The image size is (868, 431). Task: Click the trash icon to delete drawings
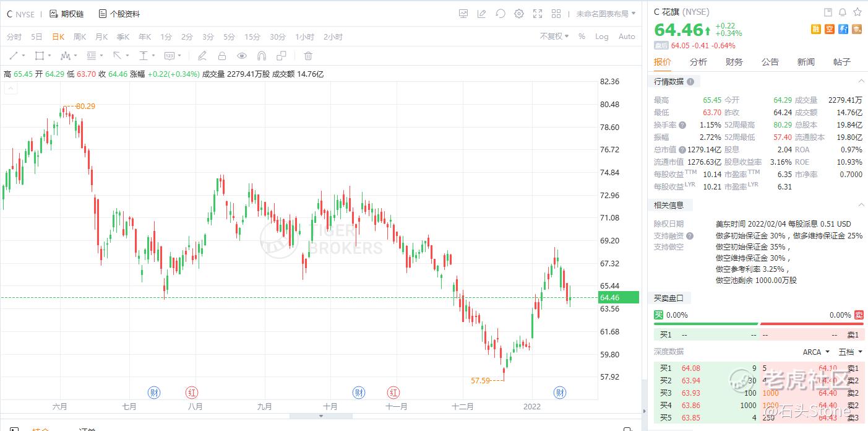tap(308, 56)
